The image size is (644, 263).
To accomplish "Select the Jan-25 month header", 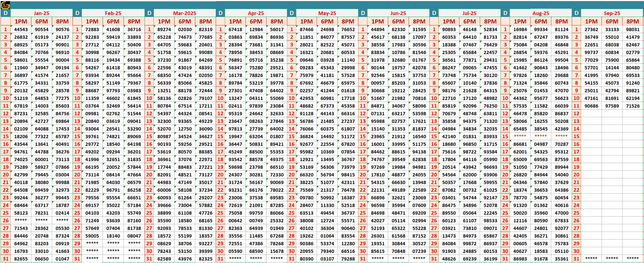I will click(41, 13).
